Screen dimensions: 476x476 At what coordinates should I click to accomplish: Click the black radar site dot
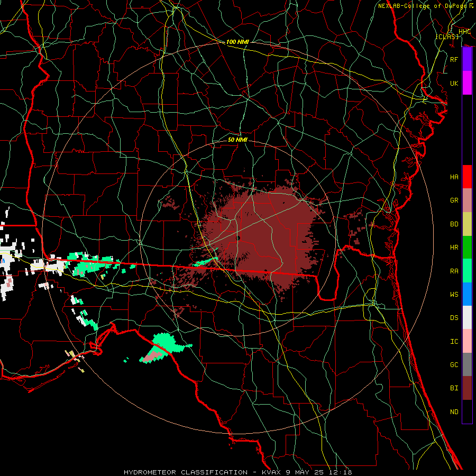click(x=239, y=238)
